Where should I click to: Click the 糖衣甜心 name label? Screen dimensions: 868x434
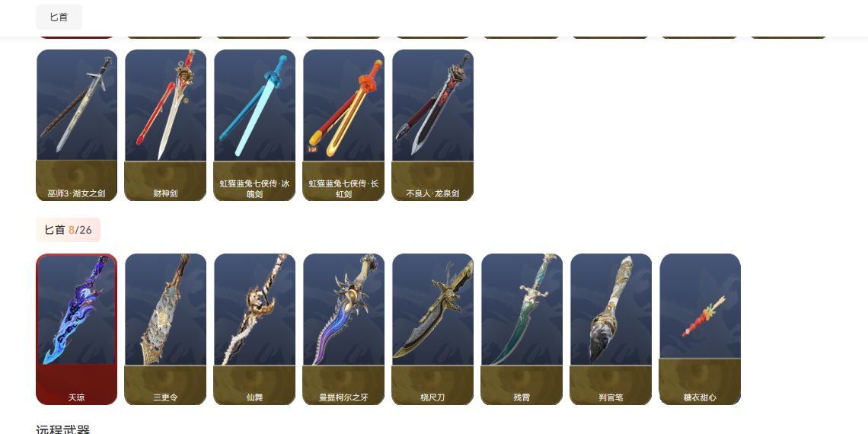[x=700, y=397]
